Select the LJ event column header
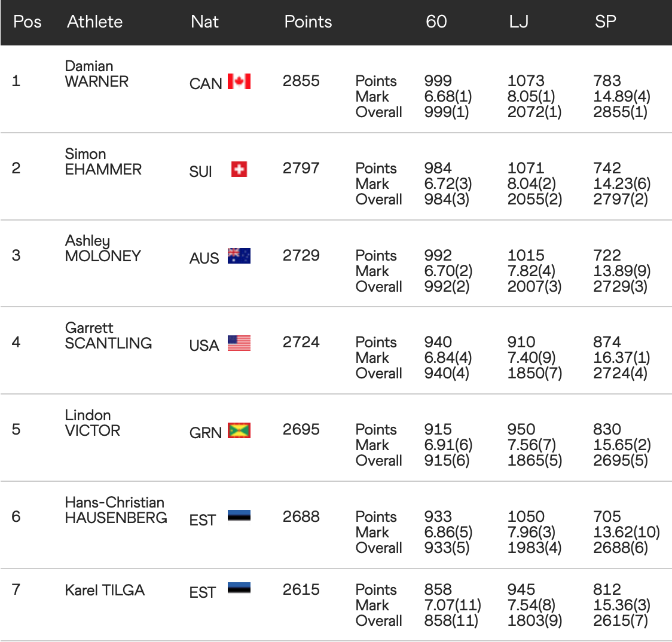Screen dimensions: 672x642 (x=518, y=22)
